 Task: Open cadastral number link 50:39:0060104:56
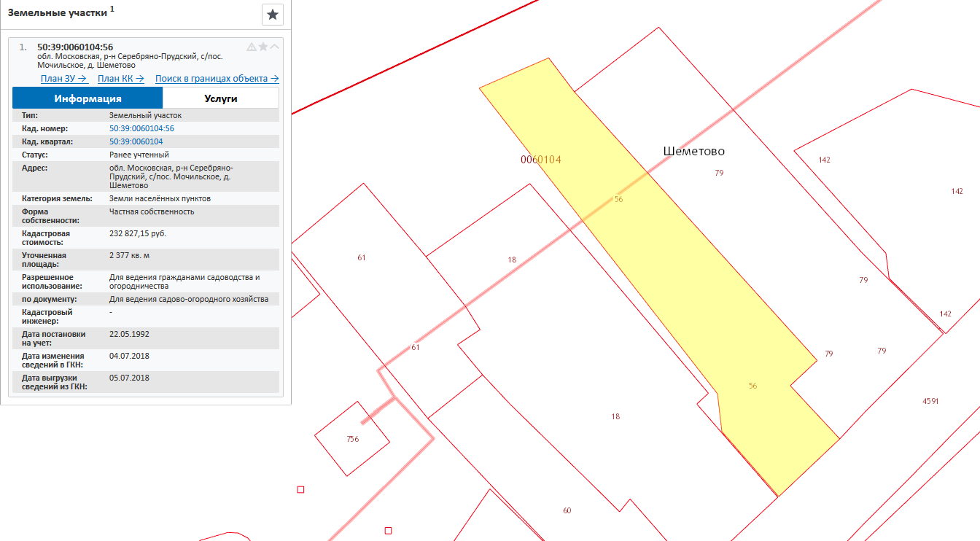141,128
